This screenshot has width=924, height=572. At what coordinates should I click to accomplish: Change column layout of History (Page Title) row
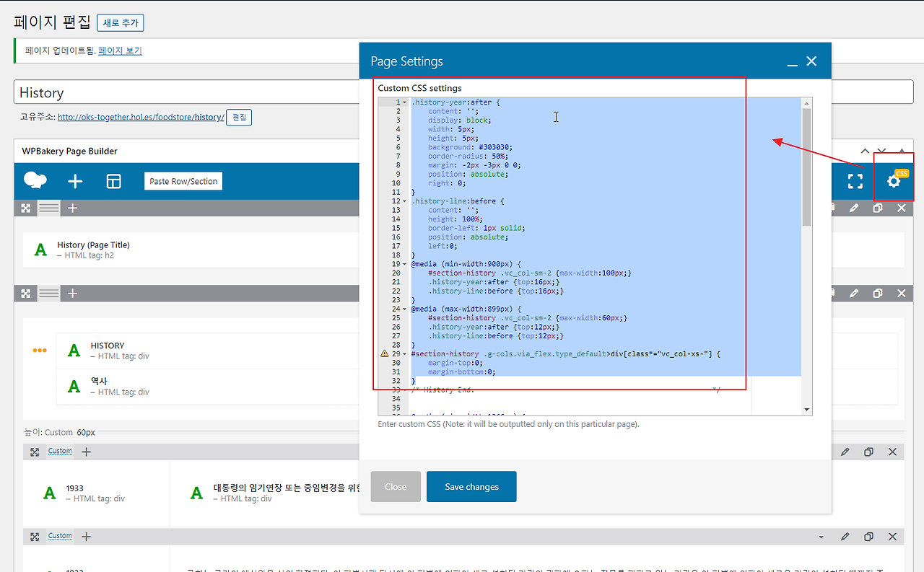(49, 208)
